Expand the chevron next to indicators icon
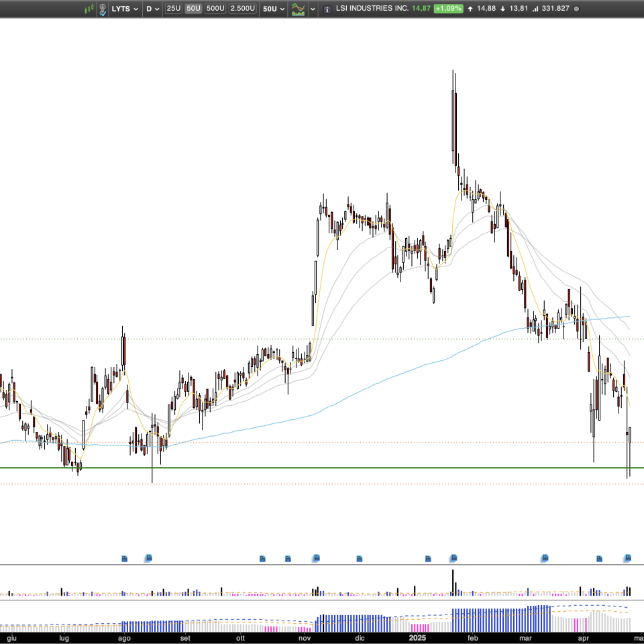This screenshot has width=644, height=644. [x=313, y=9]
